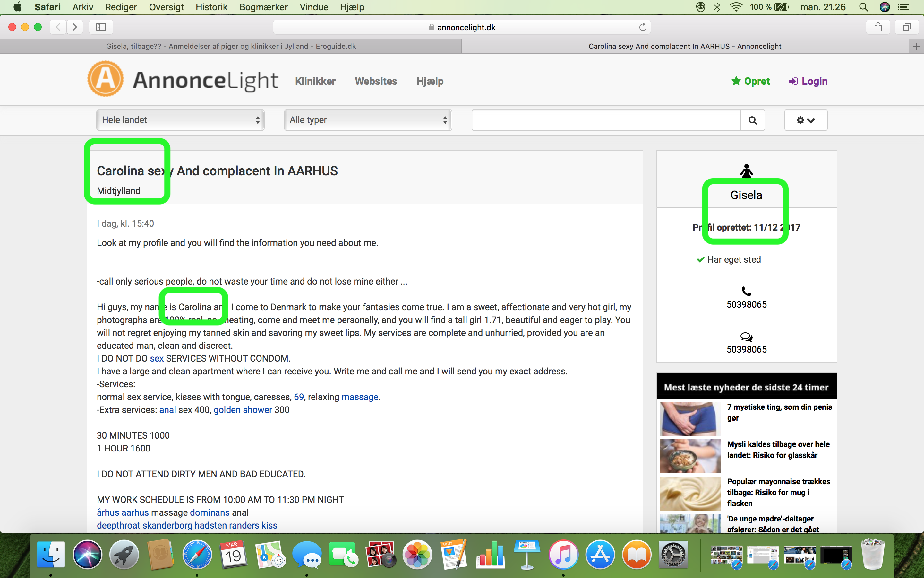Open the Historik menu
This screenshot has width=924, height=578.
point(211,7)
